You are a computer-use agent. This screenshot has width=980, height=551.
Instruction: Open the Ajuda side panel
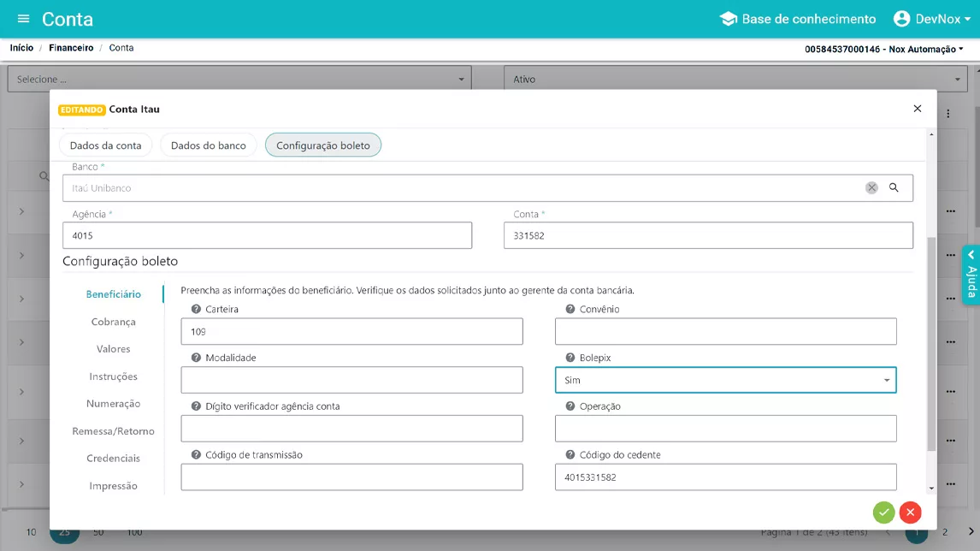click(x=971, y=275)
